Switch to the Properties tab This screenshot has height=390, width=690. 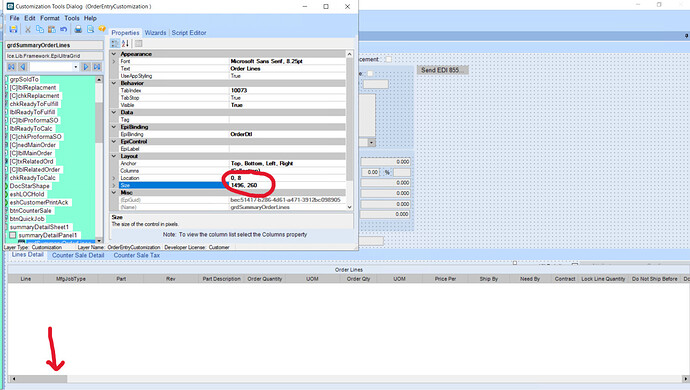(125, 33)
